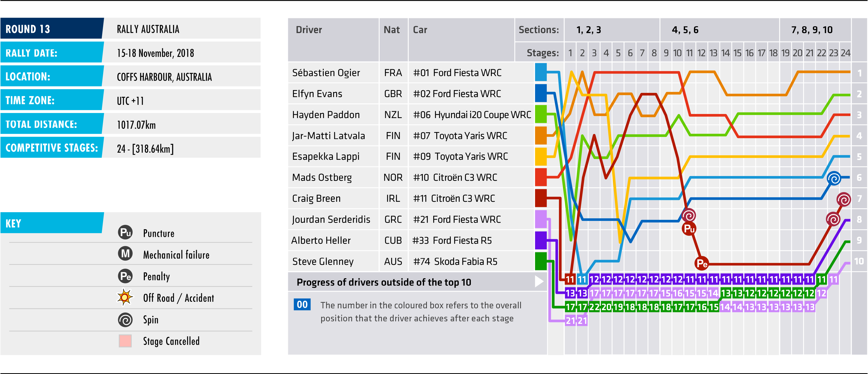Click the red Pe penalty marker on chart
The height and width of the screenshot is (374, 868).
(x=702, y=263)
